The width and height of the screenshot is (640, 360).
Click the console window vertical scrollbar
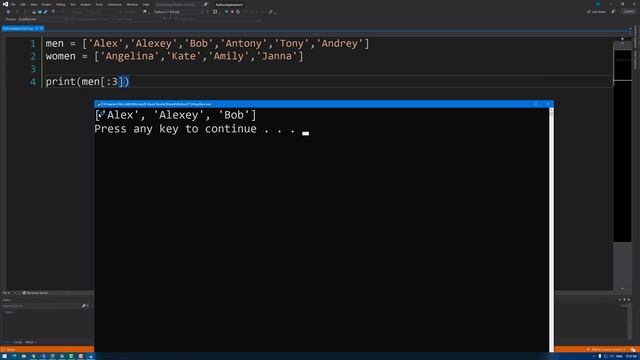pos(551,230)
